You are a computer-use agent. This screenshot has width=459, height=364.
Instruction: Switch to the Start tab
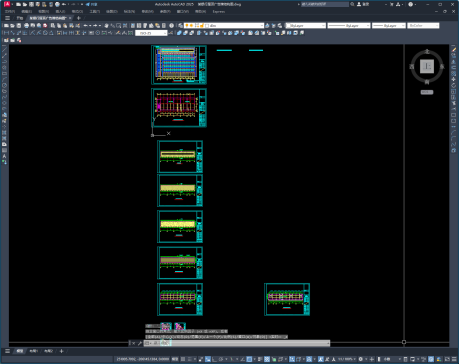point(20,18)
